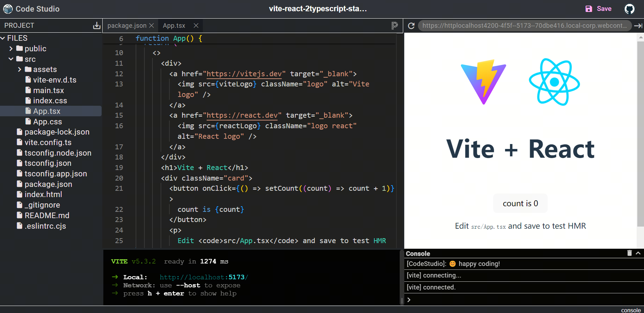The width and height of the screenshot is (644, 313).
Task: Click file icon beside README.md
Action: point(20,215)
